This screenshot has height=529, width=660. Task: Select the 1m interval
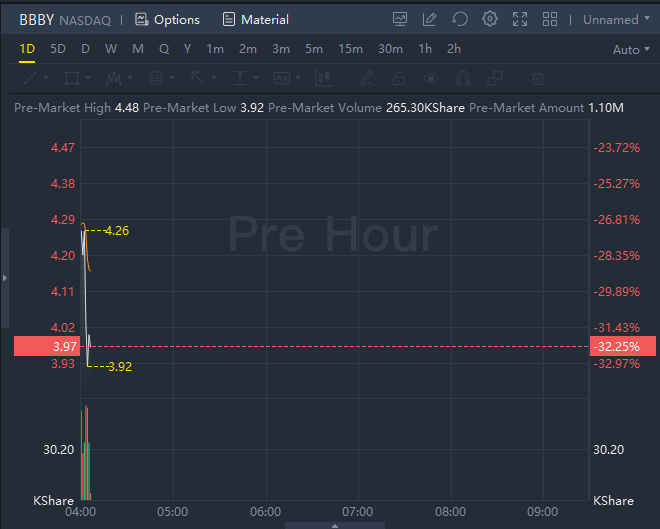pyautogui.click(x=215, y=49)
